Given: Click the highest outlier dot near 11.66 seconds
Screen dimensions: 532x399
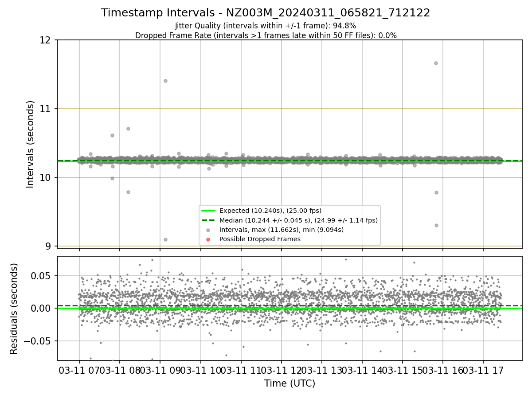Looking at the screenshot, I should 436,63.
